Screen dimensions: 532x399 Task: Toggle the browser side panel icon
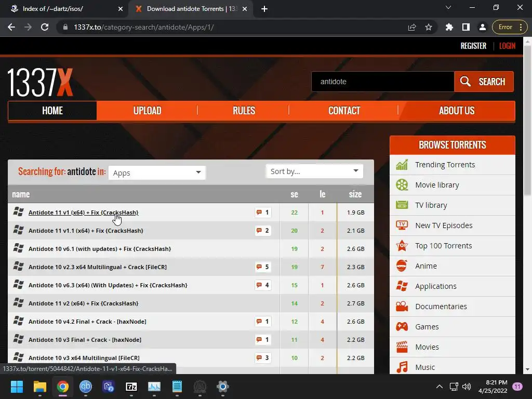click(466, 27)
